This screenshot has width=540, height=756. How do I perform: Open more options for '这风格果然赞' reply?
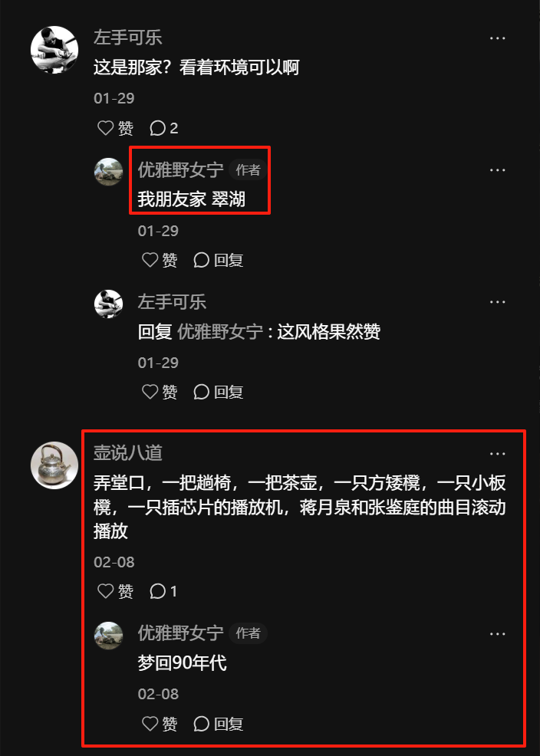[497, 302]
